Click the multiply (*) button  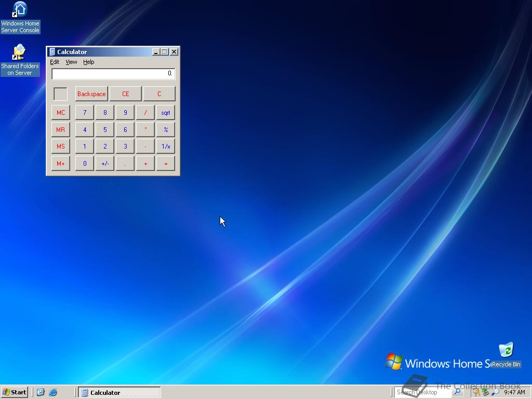tap(145, 129)
